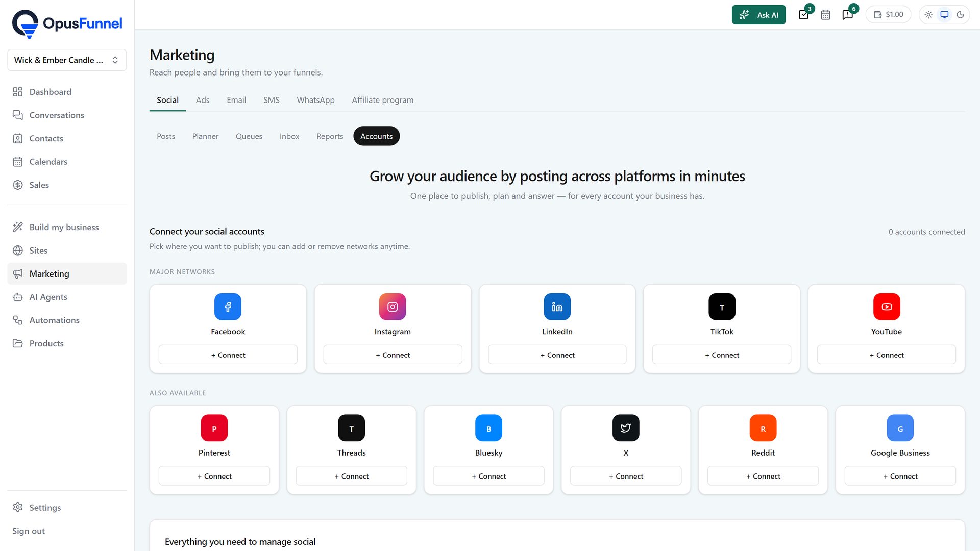Open the notifications icon with badge 6
This screenshot has height=551, width=980.
848,15
